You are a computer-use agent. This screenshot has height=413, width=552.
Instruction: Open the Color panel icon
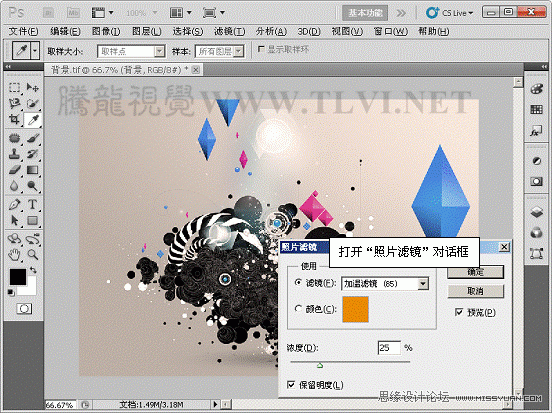pos(536,89)
